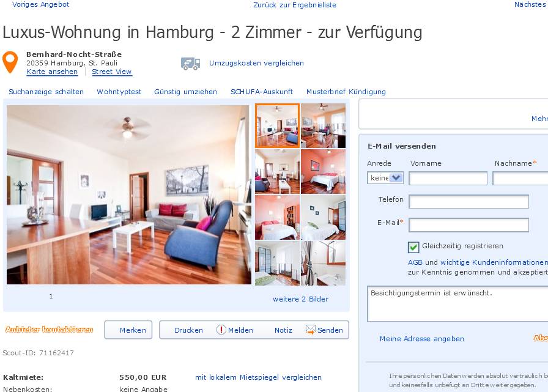The height and width of the screenshot is (392, 548).
Task: Click the Merken button
Action: tap(128, 330)
